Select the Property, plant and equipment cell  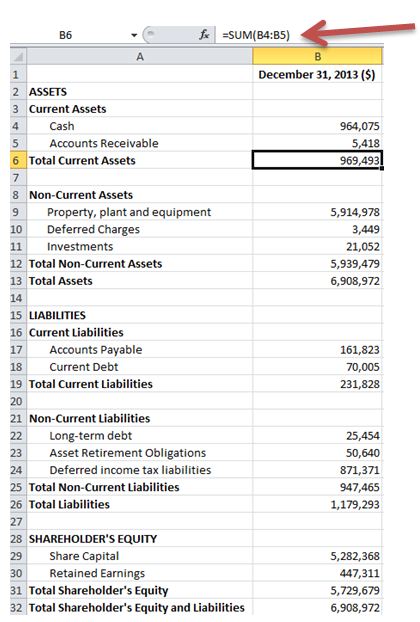(x=140, y=212)
